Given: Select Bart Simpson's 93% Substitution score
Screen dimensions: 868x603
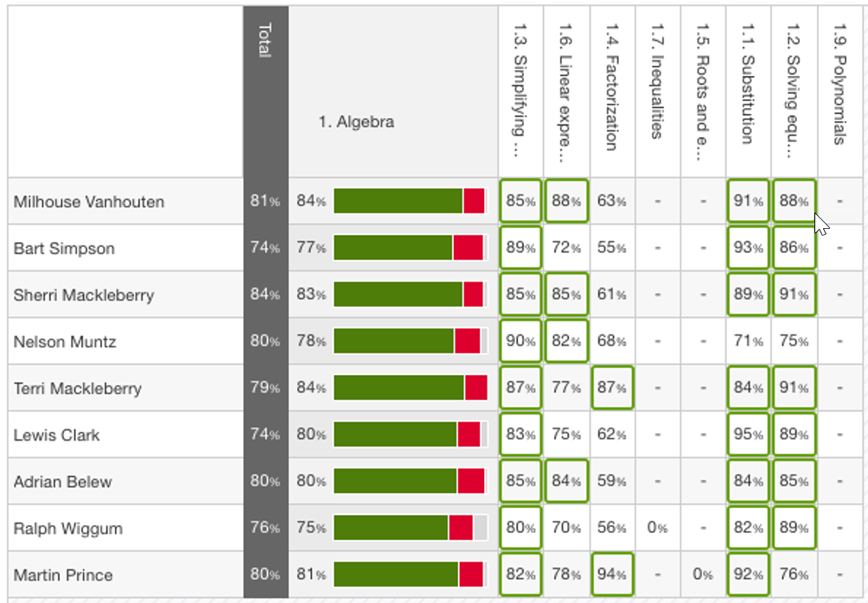Looking at the screenshot, I should pos(747,248).
